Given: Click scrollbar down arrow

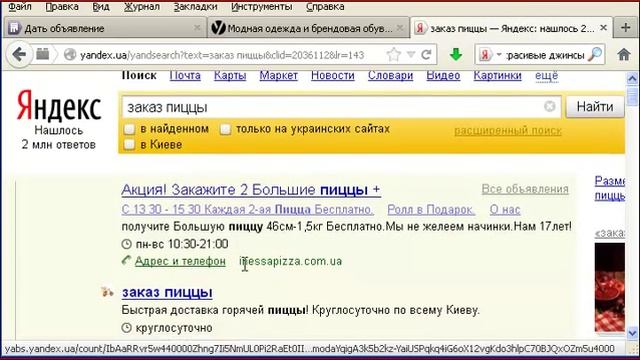Looking at the screenshot, I should (x=632, y=333).
